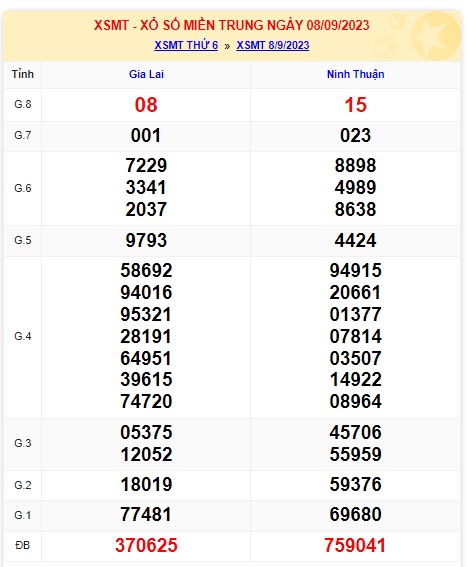468x567 pixels.
Task: Click the XSMT title heading text
Action: tap(232, 25)
